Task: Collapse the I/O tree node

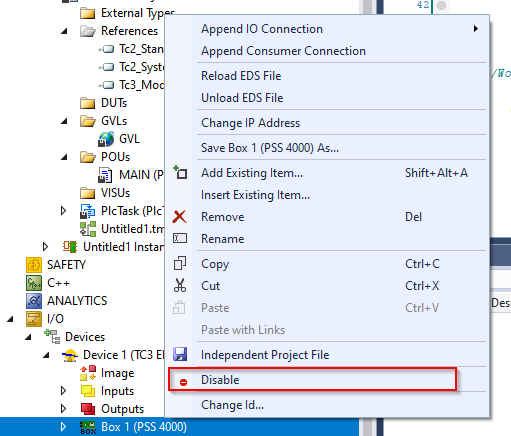Action: (x=10, y=319)
